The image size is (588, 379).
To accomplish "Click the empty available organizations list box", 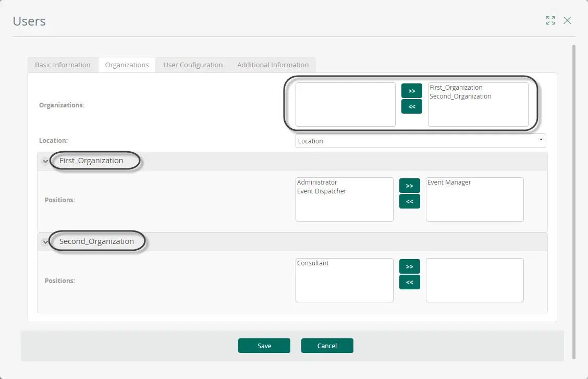I will pos(346,105).
